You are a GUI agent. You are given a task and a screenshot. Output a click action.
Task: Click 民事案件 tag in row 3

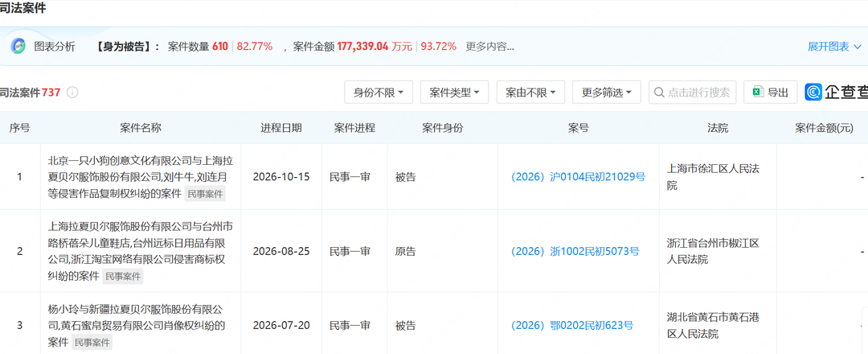(x=92, y=343)
